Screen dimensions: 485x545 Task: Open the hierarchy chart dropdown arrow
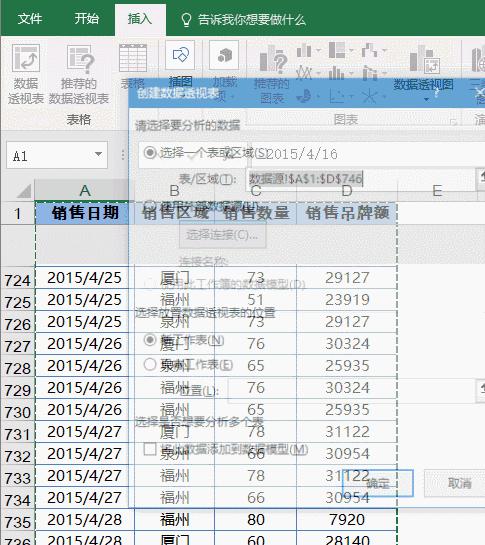(x=351, y=51)
